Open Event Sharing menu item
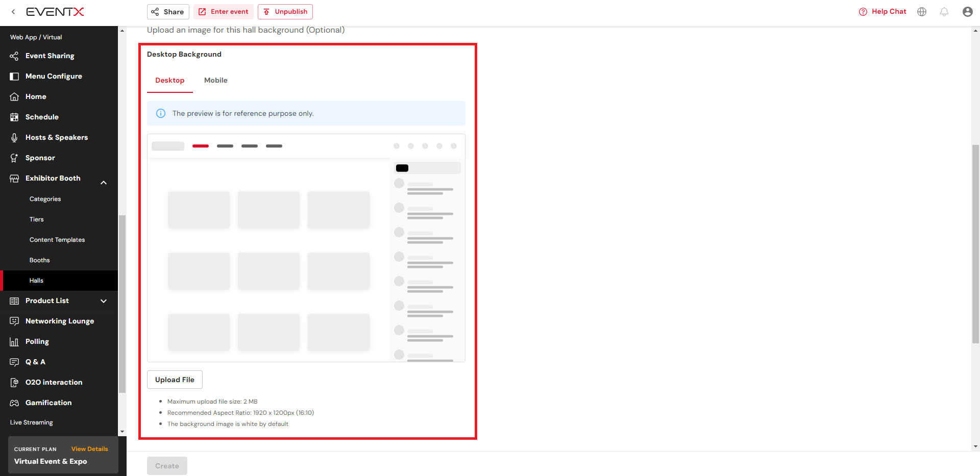 pyautogui.click(x=50, y=56)
